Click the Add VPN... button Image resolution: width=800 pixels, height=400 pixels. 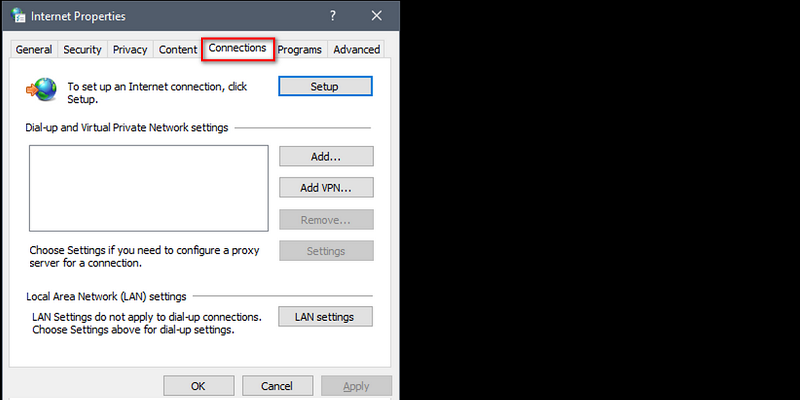(x=326, y=187)
